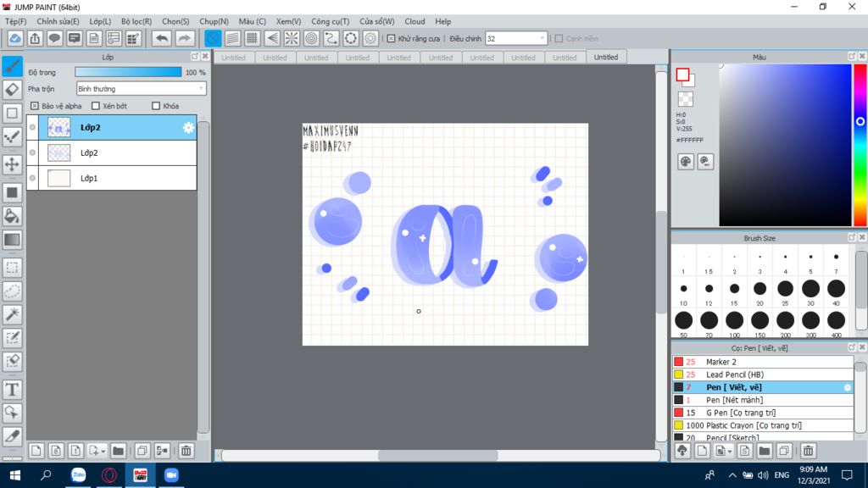Pop out the Brush Size panel
Image resolution: width=868 pixels, height=488 pixels.
point(851,237)
